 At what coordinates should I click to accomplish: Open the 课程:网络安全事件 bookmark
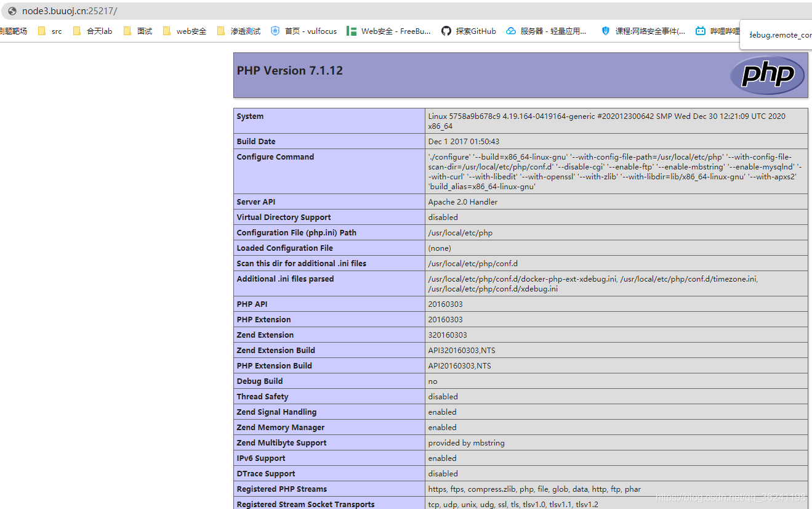pos(643,31)
